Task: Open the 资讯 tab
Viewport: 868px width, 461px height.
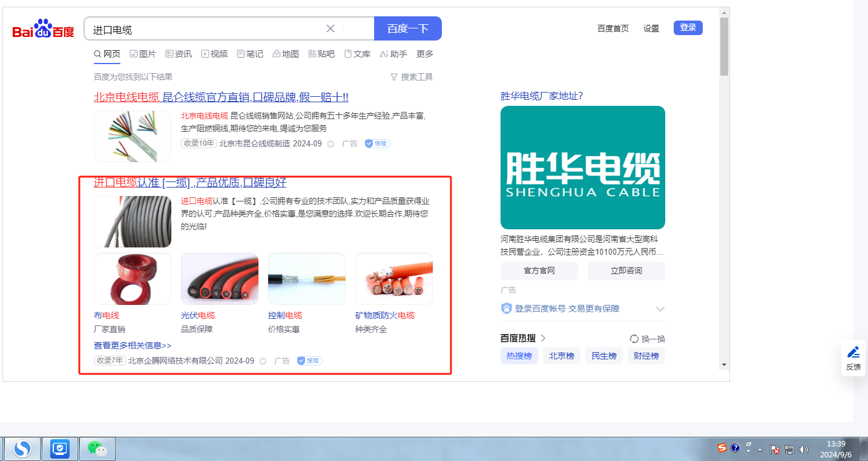Action: [x=179, y=54]
